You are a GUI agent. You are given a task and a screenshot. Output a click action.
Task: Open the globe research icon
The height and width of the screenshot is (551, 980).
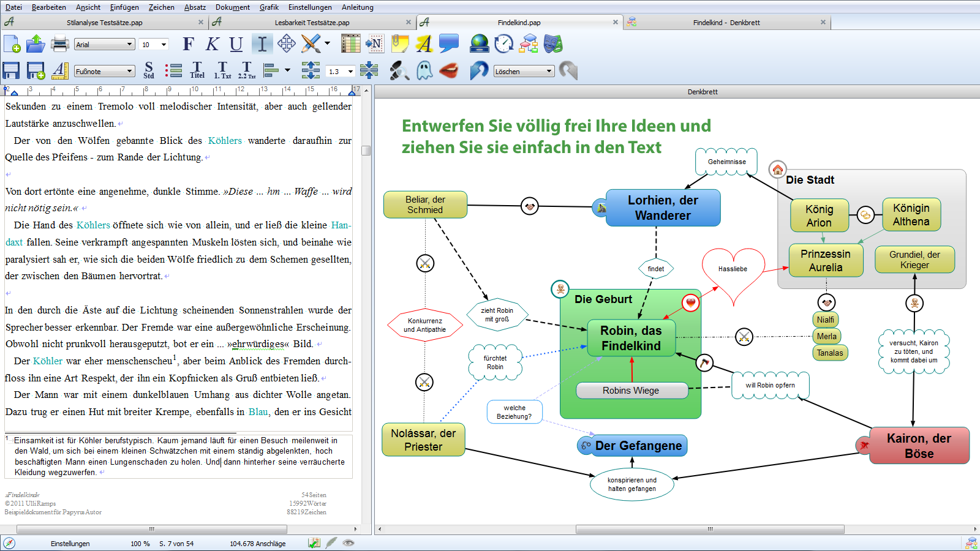[x=480, y=44]
